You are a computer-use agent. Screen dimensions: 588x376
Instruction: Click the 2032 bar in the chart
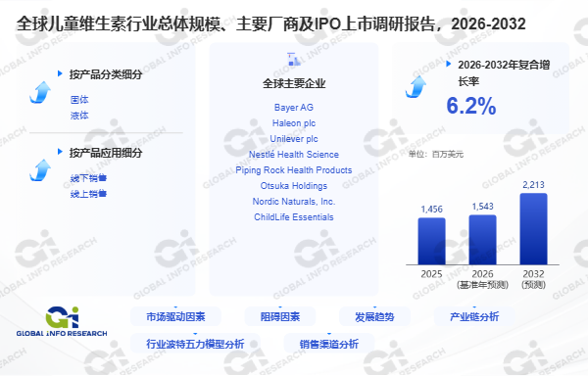click(x=533, y=229)
